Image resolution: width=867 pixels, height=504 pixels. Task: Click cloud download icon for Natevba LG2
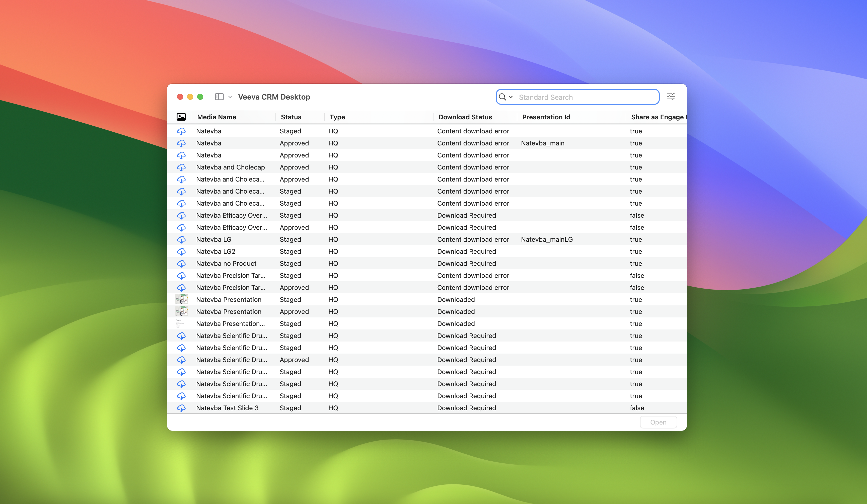[x=181, y=251]
